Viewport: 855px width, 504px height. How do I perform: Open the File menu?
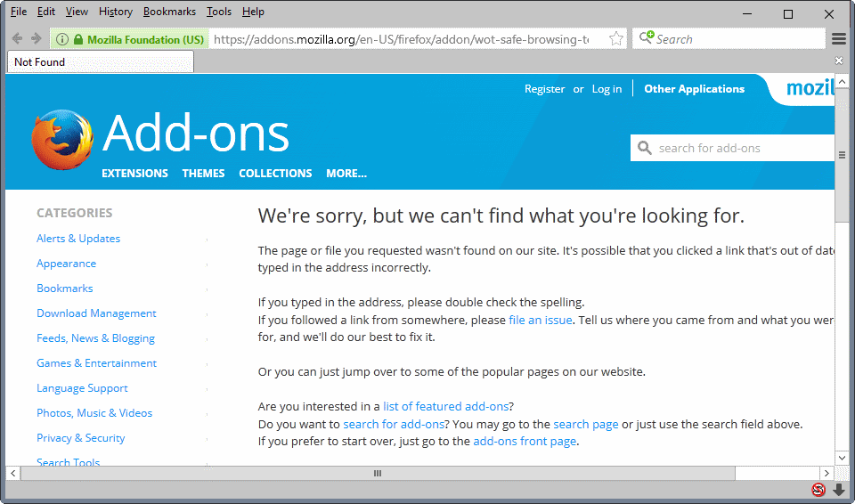[19, 12]
